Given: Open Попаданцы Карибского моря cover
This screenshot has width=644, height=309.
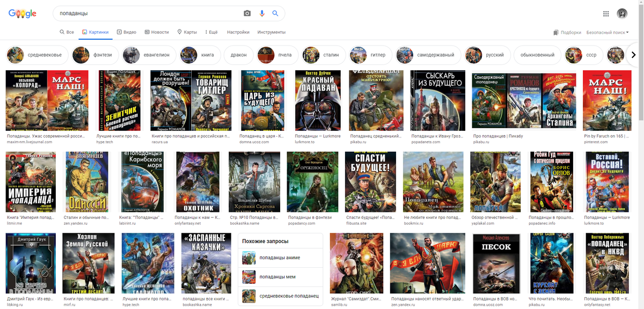Looking at the screenshot, I should pyautogui.click(x=142, y=182).
